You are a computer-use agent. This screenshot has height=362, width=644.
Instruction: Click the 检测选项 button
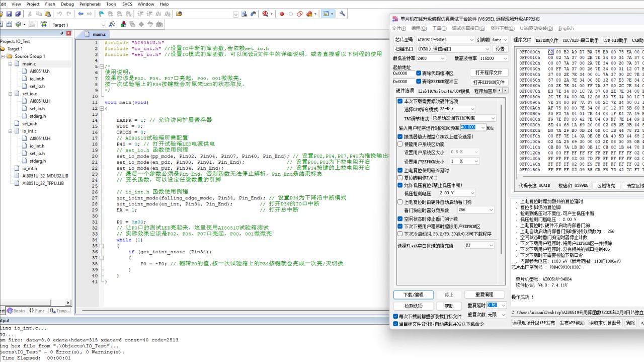coord(414,306)
